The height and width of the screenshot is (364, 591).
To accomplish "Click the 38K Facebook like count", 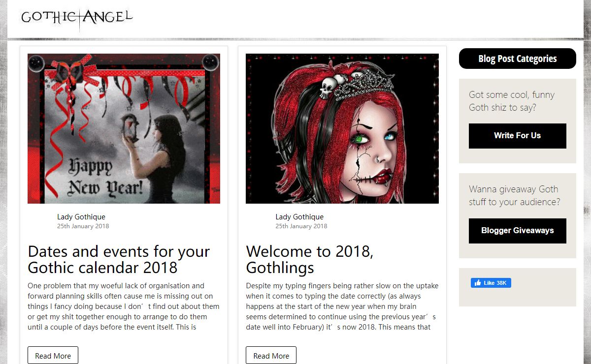I will pos(501,283).
